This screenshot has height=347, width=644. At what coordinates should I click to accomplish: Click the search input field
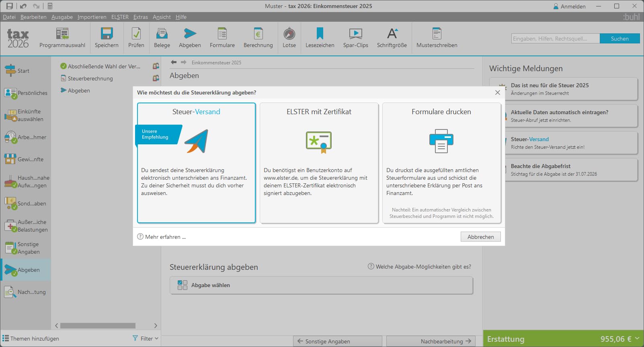click(x=555, y=39)
